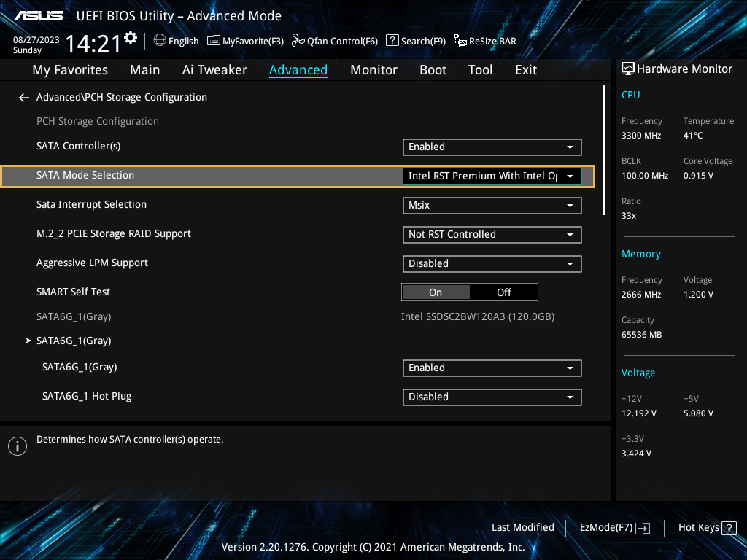Image resolution: width=747 pixels, height=560 pixels.
Task: Click the 0.915 V core voltage value
Action: tap(698, 176)
